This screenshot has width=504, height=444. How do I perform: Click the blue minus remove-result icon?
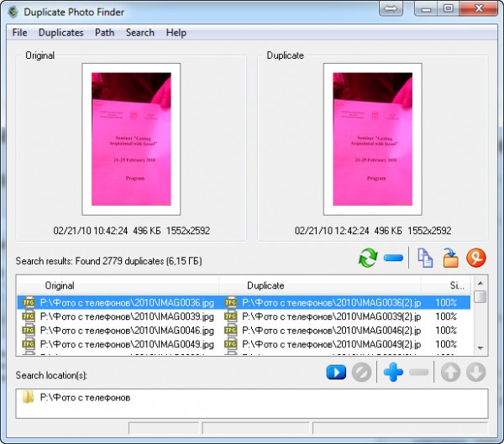click(x=394, y=259)
